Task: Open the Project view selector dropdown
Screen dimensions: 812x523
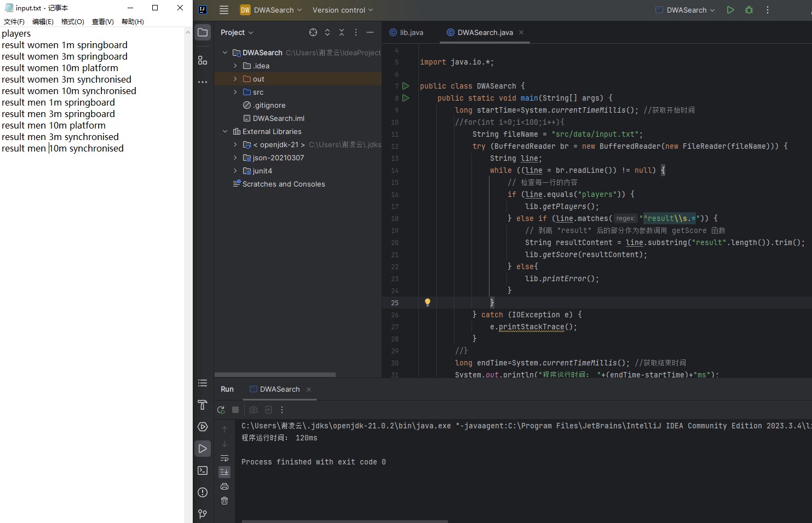Action: pos(237,32)
